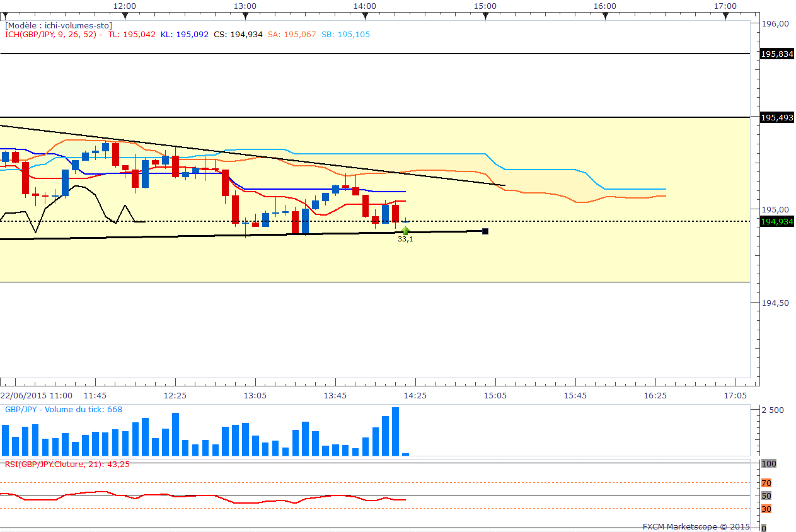The height and width of the screenshot is (532, 796).
Task: Select the black square handle ending the lower trendline
Action: pyautogui.click(x=485, y=231)
